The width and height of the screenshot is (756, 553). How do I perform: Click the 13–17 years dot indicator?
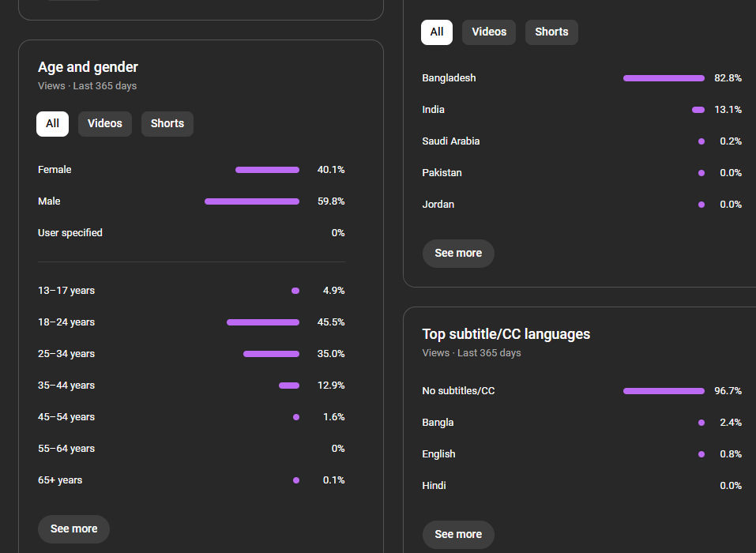pos(295,291)
